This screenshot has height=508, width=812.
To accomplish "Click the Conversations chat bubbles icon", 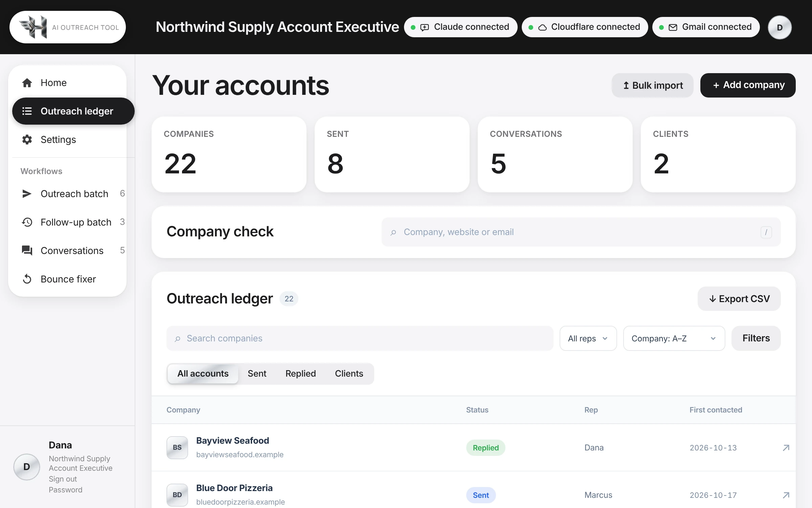I will (x=27, y=251).
